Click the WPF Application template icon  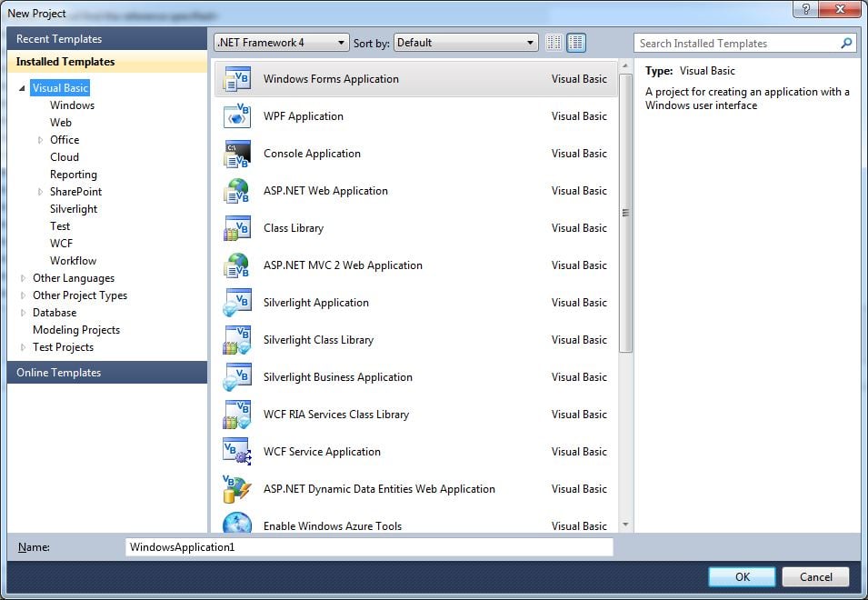click(237, 116)
